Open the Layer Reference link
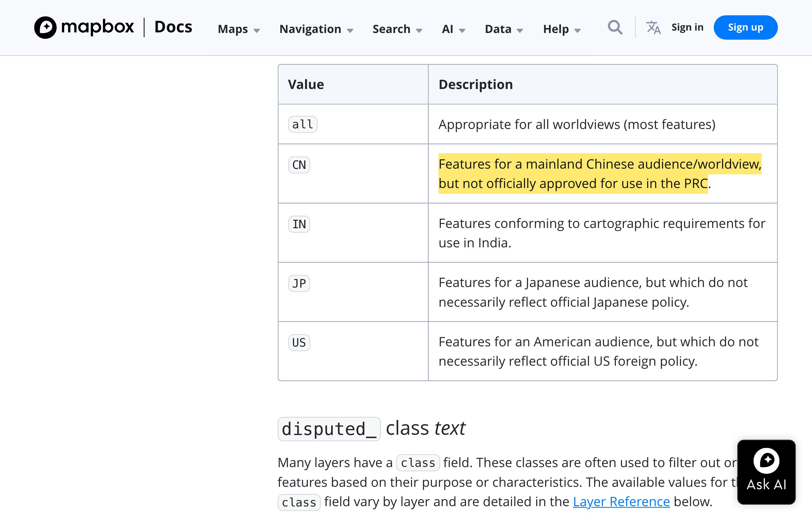The height and width of the screenshot is (521, 812). coord(621,501)
